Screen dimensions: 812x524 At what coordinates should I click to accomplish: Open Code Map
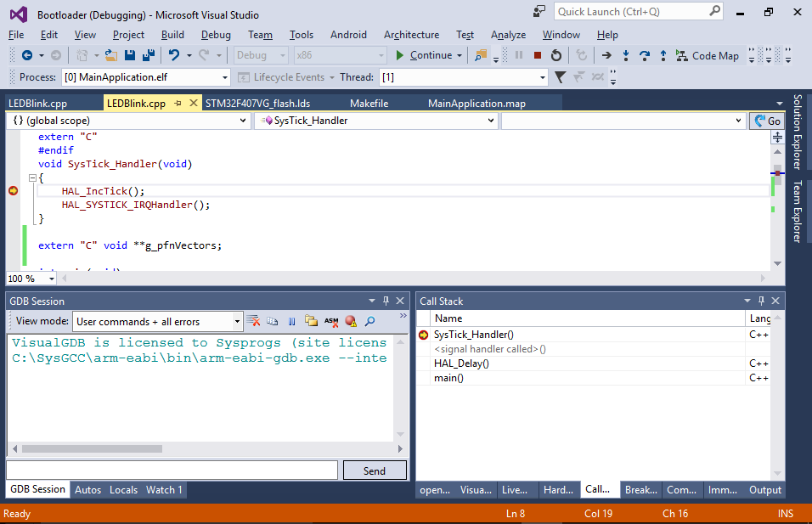(x=708, y=55)
